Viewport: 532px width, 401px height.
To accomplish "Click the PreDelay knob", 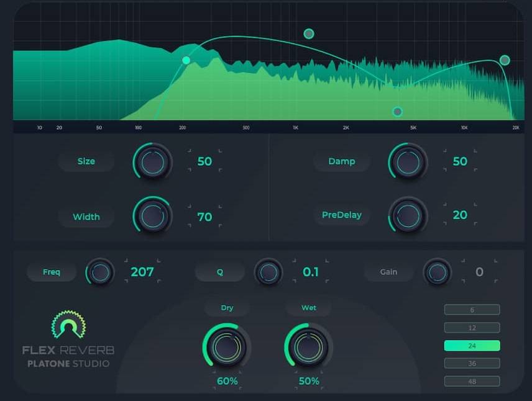I will coord(408,216).
